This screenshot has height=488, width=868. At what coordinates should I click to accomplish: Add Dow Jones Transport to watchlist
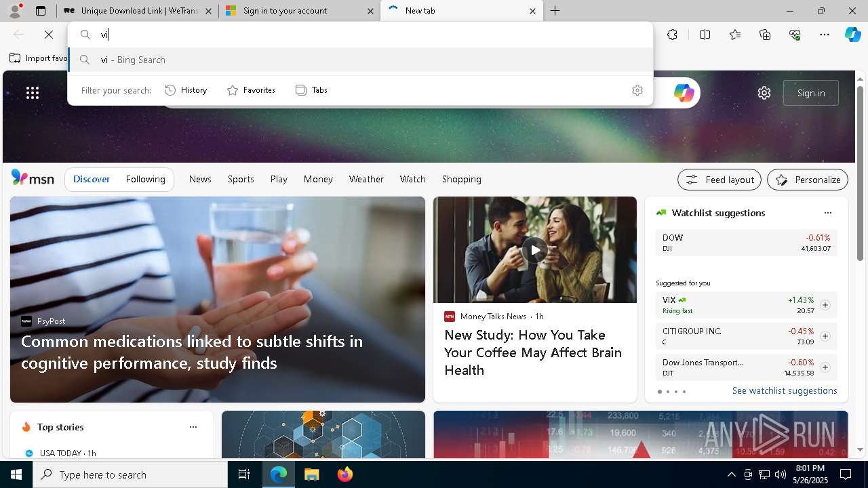click(x=825, y=367)
